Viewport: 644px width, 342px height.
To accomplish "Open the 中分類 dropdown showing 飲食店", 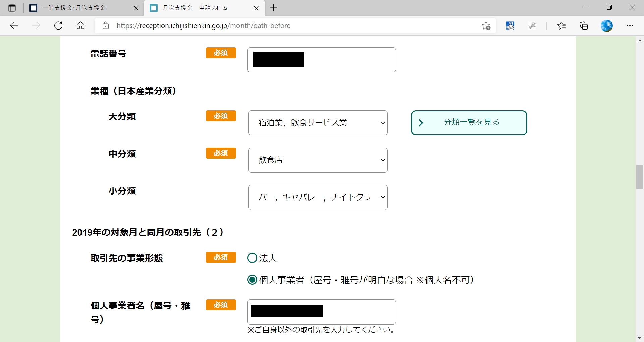I will point(318,160).
